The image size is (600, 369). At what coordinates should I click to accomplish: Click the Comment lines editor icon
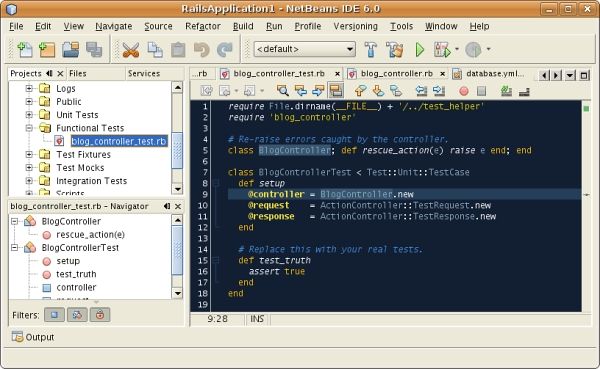(506, 91)
